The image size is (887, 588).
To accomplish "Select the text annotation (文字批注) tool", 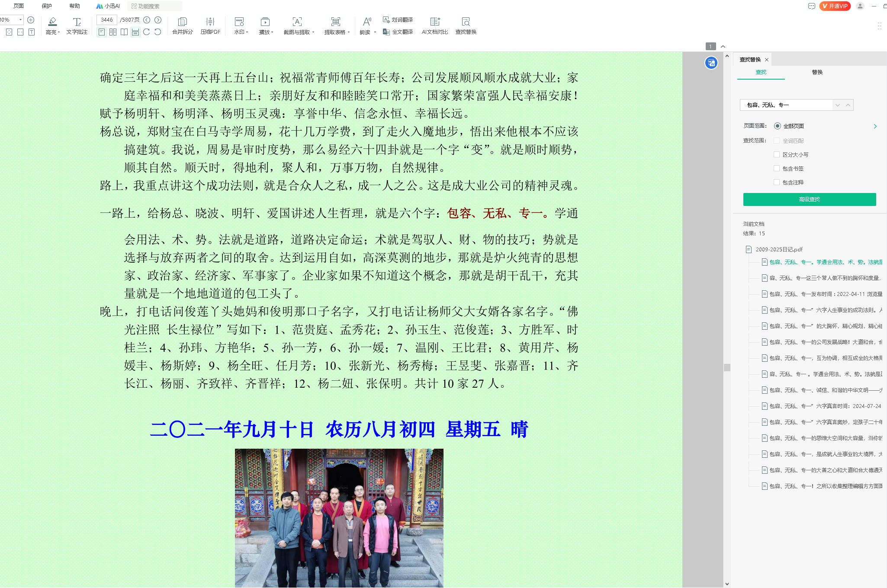I will (x=77, y=22).
